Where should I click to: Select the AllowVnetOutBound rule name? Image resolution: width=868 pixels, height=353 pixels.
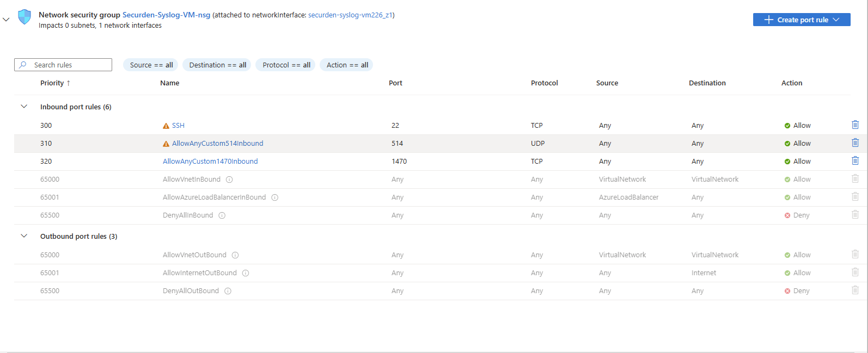194,255
